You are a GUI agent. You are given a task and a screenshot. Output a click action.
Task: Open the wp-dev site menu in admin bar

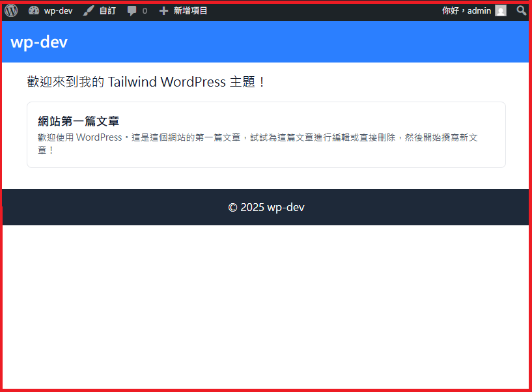point(58,10)
